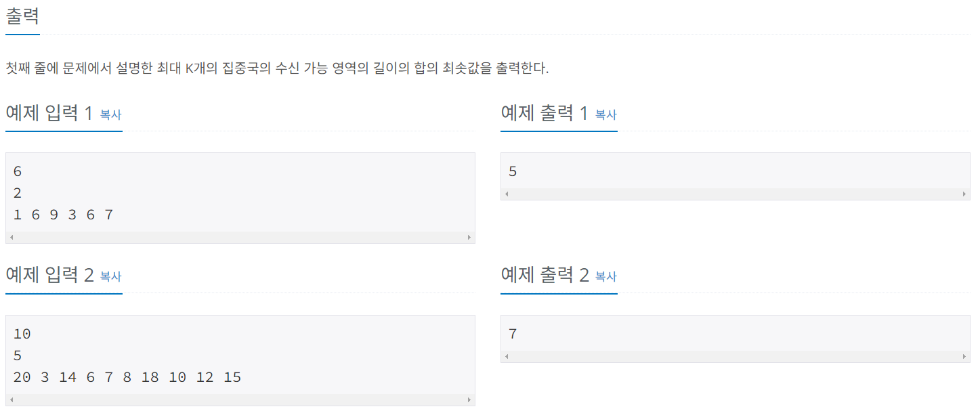Copy 예제 입력 2 using 복사 link
This screenshot has height=411, width=980.
pos(111,276)
